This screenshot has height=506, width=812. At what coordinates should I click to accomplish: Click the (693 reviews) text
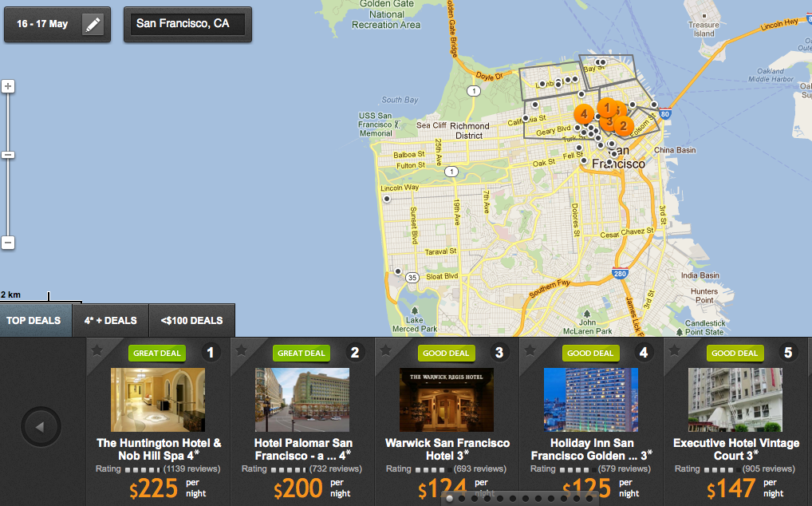[x=480, y=468]
